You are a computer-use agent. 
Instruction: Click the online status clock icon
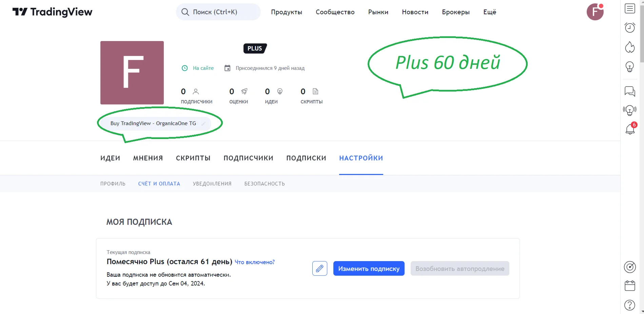185,68
